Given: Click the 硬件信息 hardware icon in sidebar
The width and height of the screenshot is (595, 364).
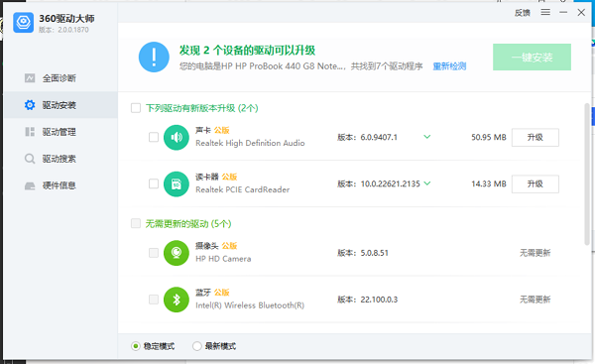Looking at the screenshot, I should pos(30,185).
